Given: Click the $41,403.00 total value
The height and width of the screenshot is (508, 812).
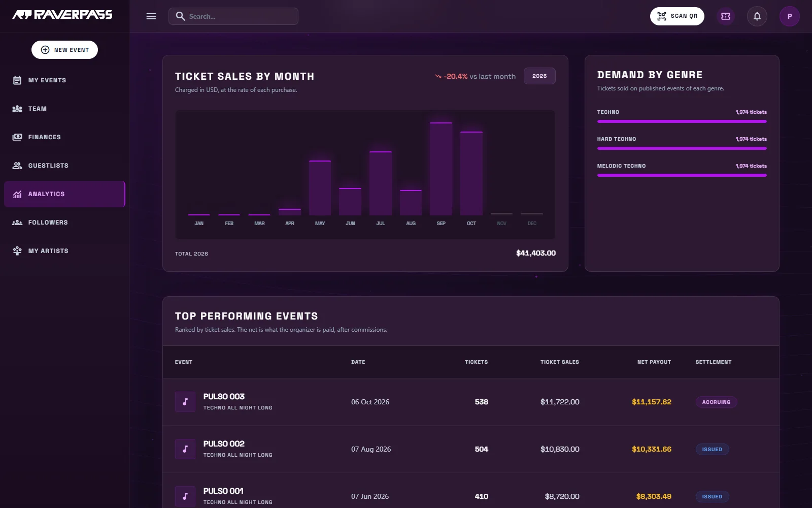Looking at the screenshot, I should pos(536,253).
